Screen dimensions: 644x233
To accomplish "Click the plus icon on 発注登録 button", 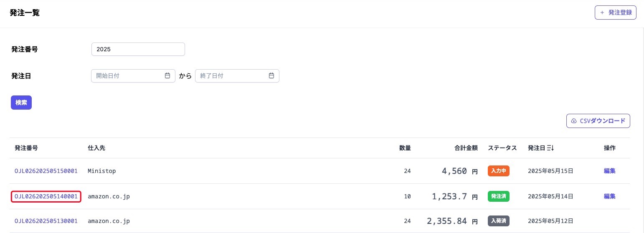I will (602, 13).
